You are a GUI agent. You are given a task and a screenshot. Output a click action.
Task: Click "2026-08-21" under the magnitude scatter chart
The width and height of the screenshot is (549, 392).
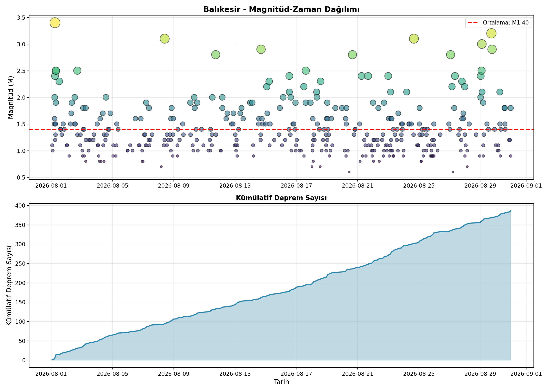click(x=358, y=186)
